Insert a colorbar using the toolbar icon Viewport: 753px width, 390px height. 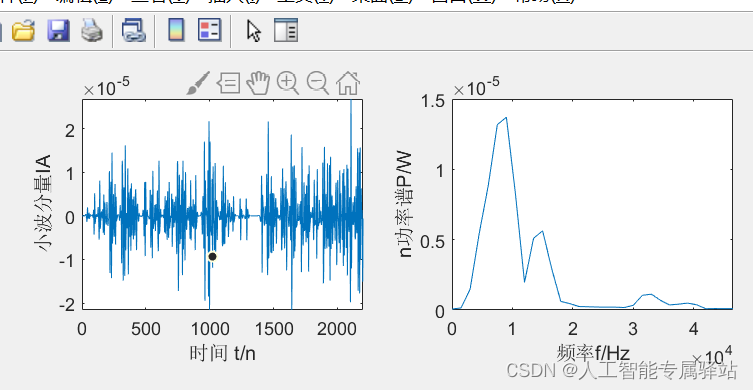(x=176, y=30)
